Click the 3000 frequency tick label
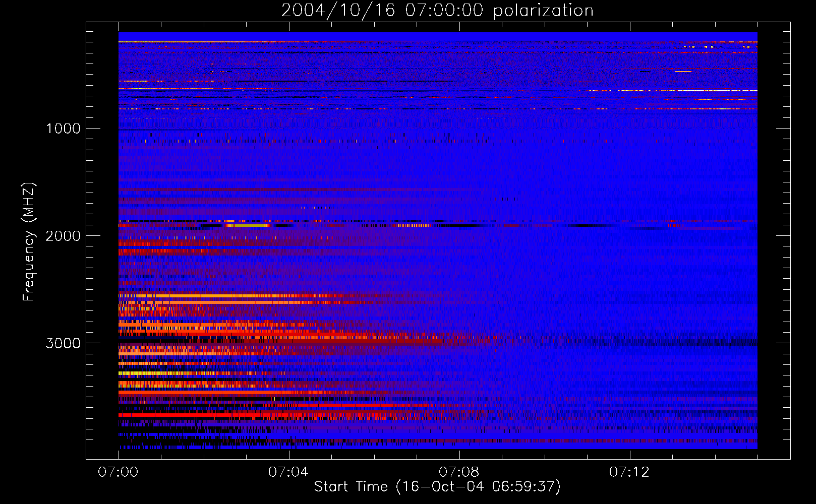This screenshot has height=504, width=816. pyautogui.click(x=63, y=343)
